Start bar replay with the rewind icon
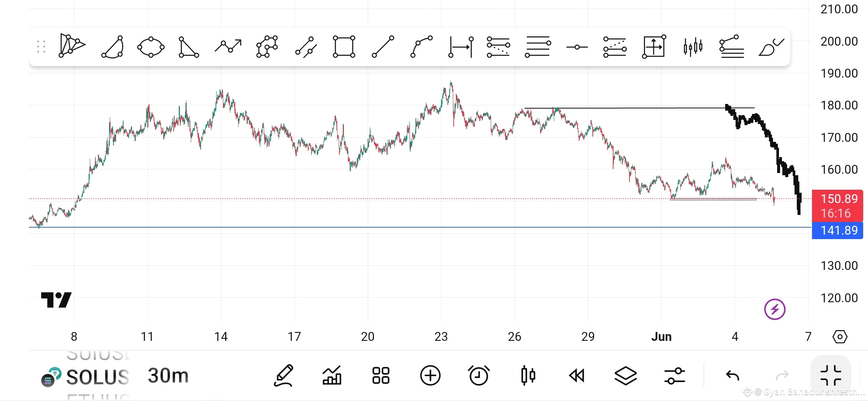The width and height of the screenshot is (868, 401). point(577,375)
